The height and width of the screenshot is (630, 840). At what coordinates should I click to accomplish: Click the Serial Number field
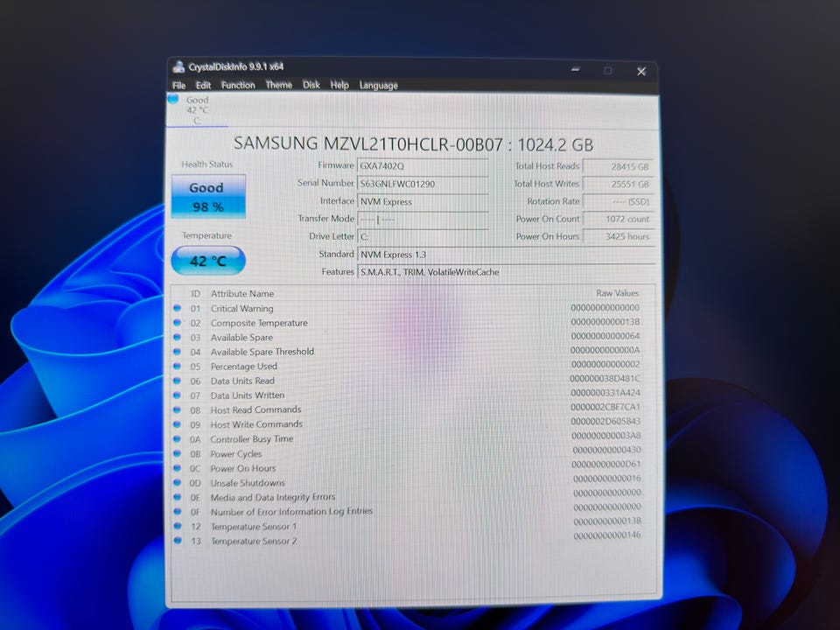click(423, 184)
